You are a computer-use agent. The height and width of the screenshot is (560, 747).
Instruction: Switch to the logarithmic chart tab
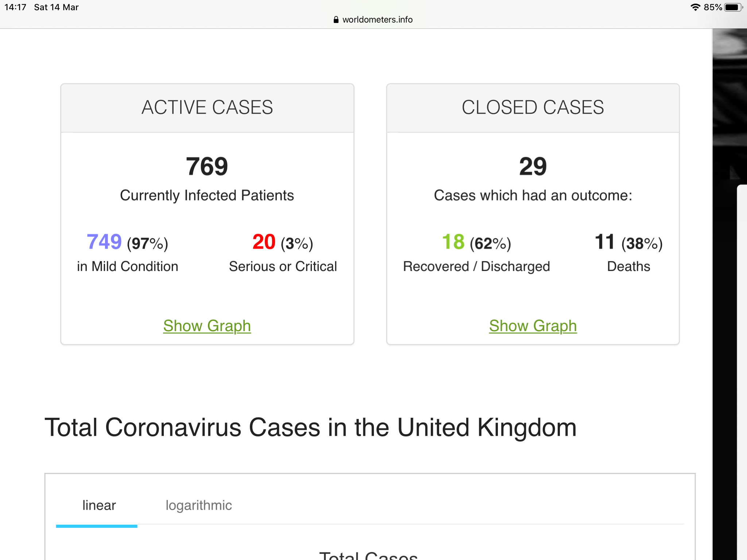198,505
